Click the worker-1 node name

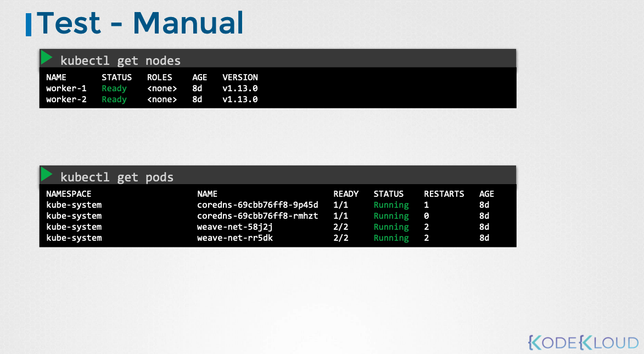click(66, 88)
